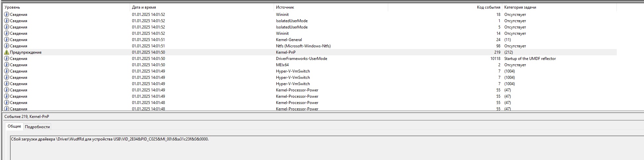The height and width of the screenshot is (160, 644).
Task: Click the 14:01:50 date in the Kernel-PnP row
Action: coord(148,52)
